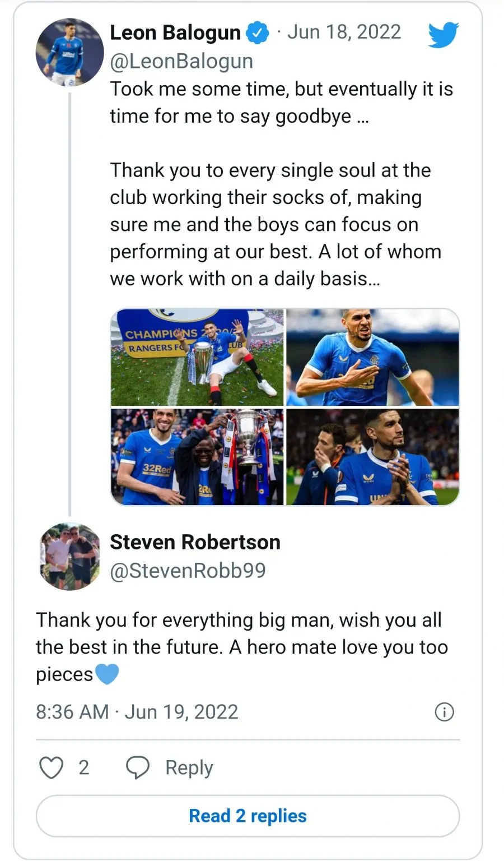Open the 8:36 AM Jun 19 timestamp
Viewport: 504px width, 861px height.
(x=137, y=712)
